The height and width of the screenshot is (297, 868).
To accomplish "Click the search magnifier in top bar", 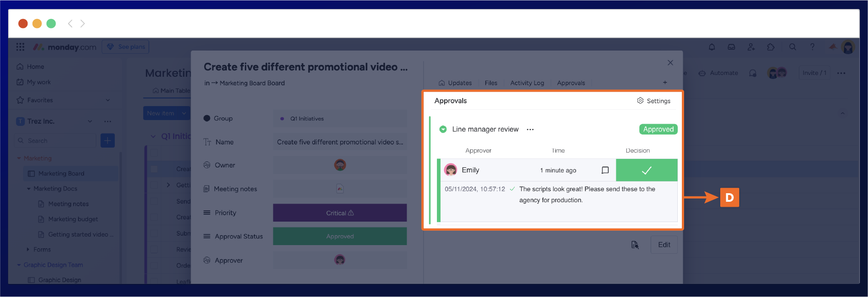I will 793,47.
